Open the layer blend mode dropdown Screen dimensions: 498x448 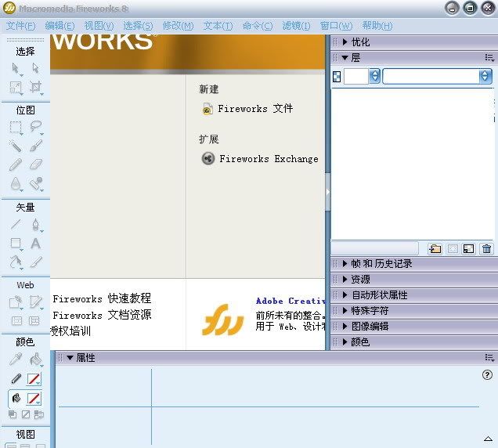485,76
